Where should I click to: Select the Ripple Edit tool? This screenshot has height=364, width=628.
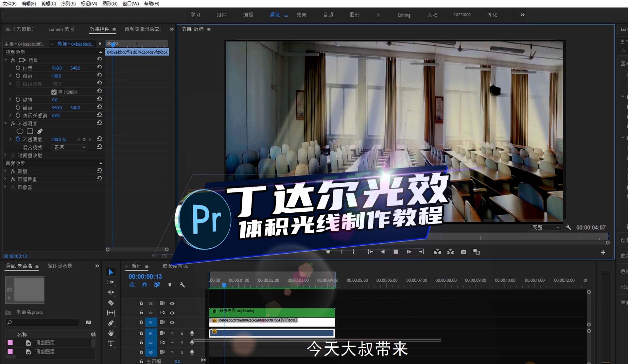coord(111,292)
